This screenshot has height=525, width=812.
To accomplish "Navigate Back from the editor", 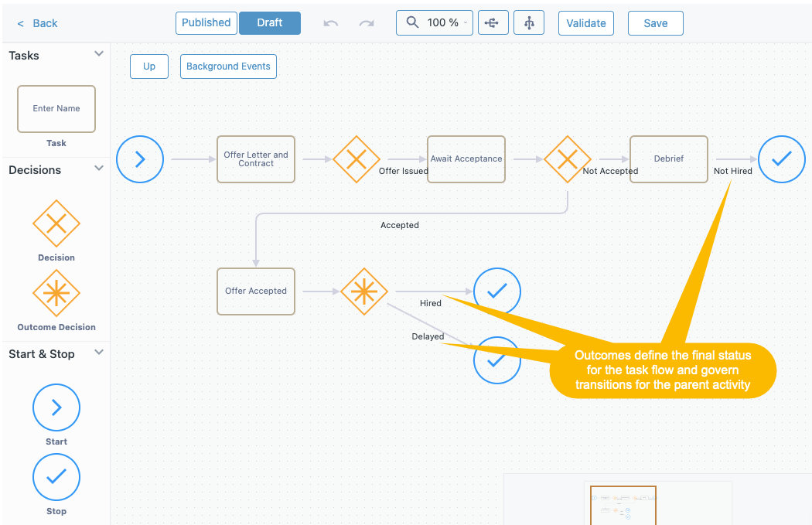I will [x=36, y=23].
